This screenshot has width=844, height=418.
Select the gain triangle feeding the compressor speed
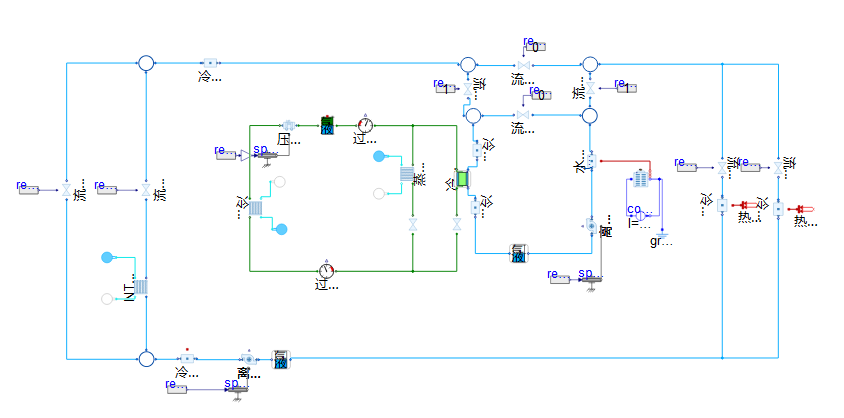tap(243, 154)
